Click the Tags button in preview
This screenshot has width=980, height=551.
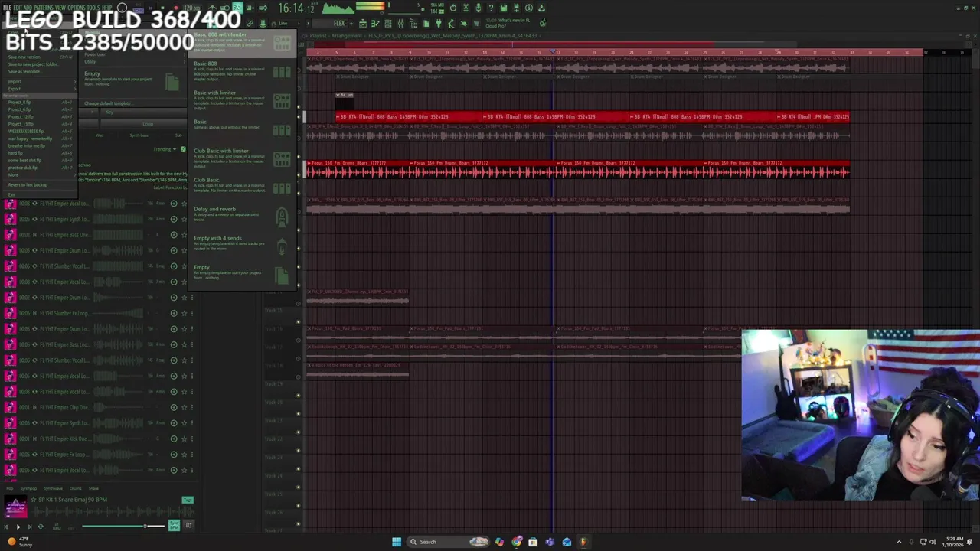(x=188, y=500)
